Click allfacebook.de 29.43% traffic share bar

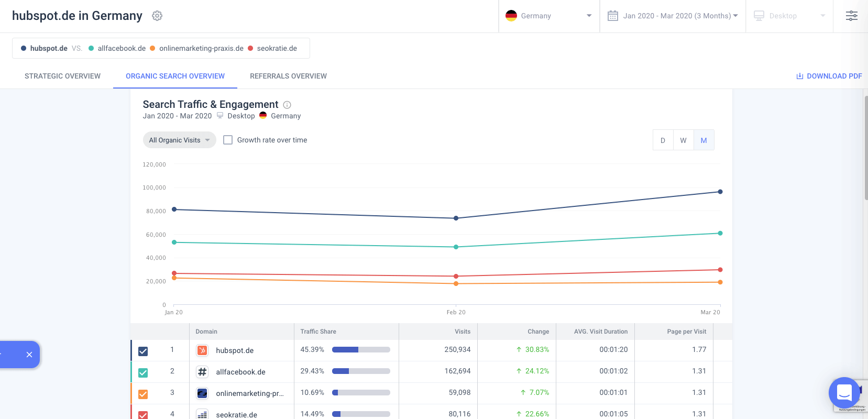361,371
